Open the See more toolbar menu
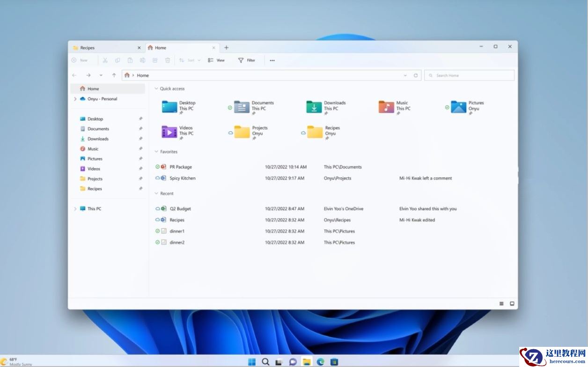 272,60
